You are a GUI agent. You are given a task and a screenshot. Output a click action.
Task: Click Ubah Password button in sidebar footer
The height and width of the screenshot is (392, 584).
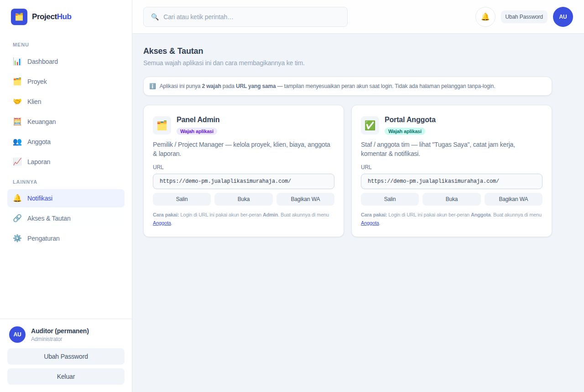66,356
